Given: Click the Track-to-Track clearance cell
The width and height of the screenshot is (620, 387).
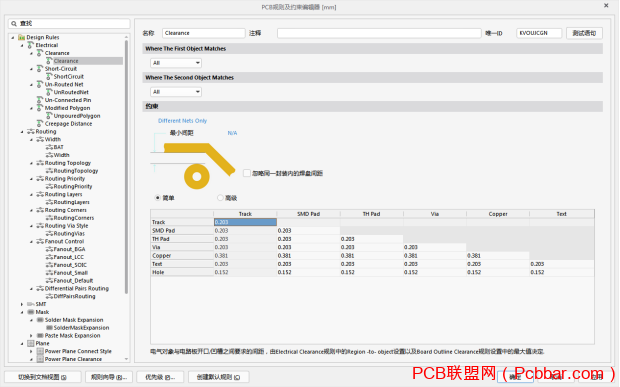Looking at the screenshot, I should tap(245, 222).
